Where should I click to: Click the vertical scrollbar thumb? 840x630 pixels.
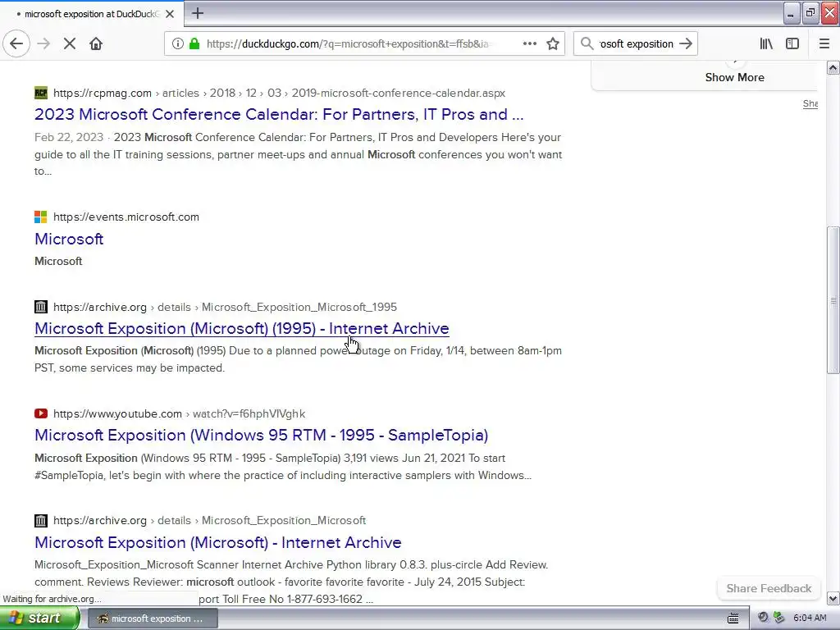(x=833, y=300)
